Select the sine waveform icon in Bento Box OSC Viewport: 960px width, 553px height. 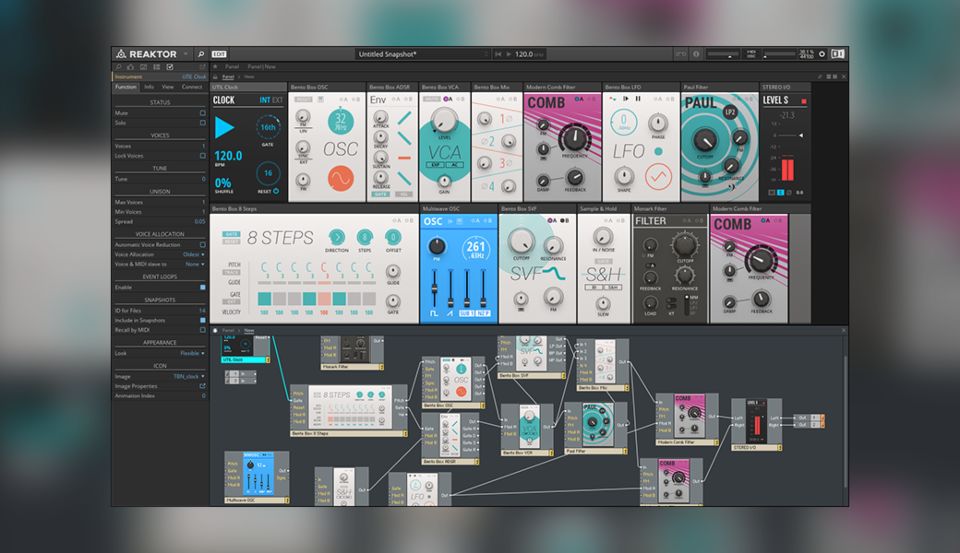pos(339,177)
